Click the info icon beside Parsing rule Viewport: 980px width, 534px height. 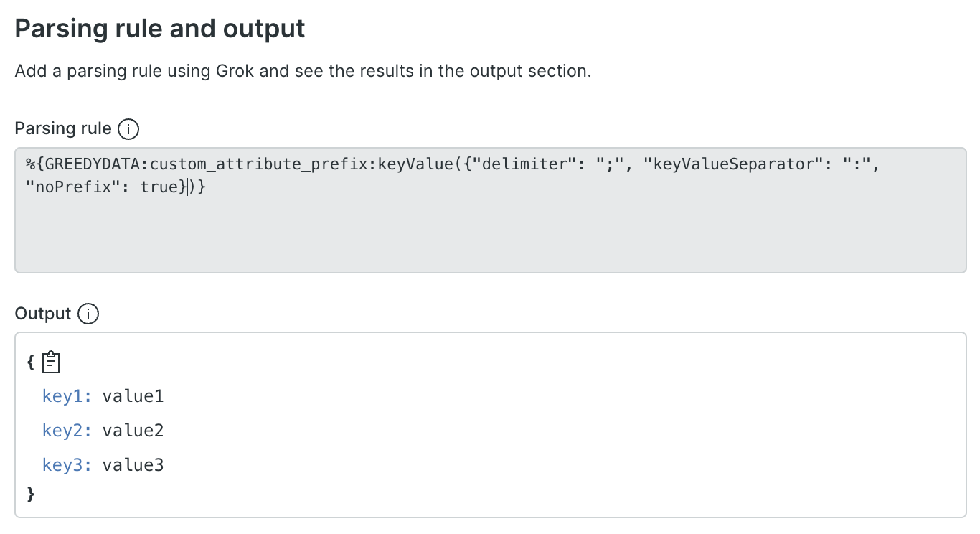pos(128,129)
